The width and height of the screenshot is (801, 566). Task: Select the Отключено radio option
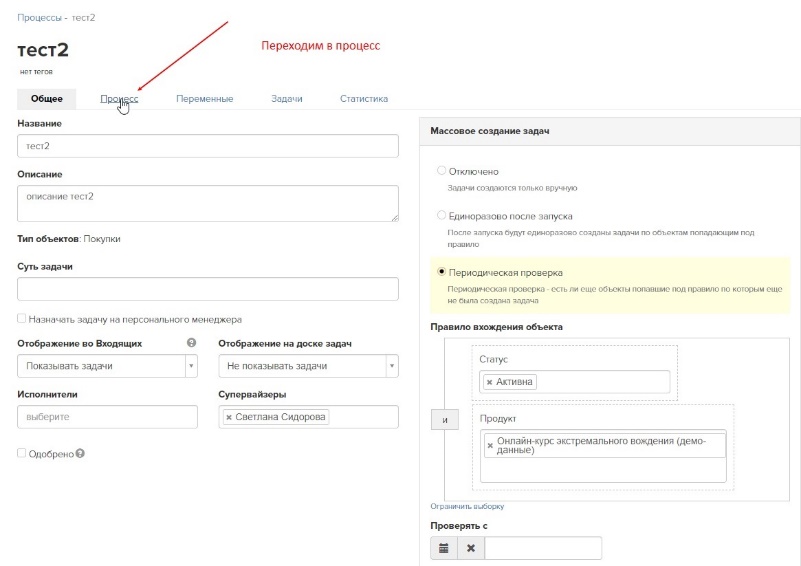point(442,171)
